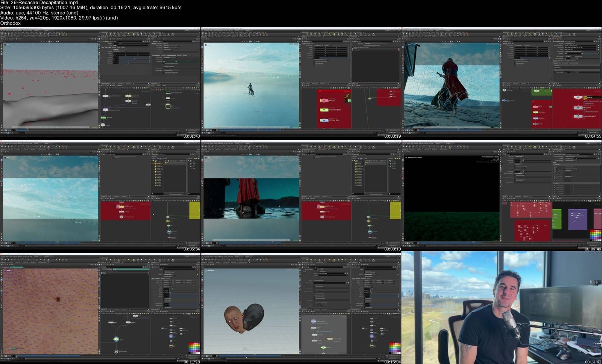The width and height of the screenshot is (602, 364).
Task: Click the color palette grid in 00:13:04 frame
Action: point(395,348)
